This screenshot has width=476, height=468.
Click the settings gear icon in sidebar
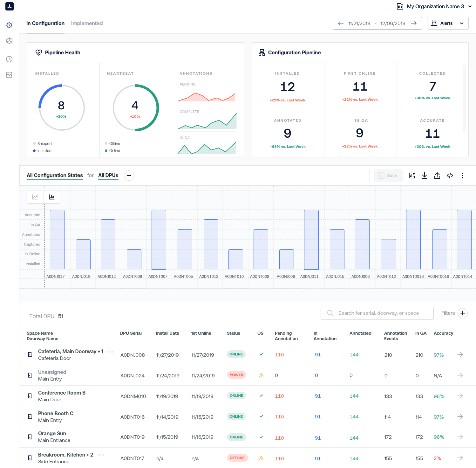(9, 25)
